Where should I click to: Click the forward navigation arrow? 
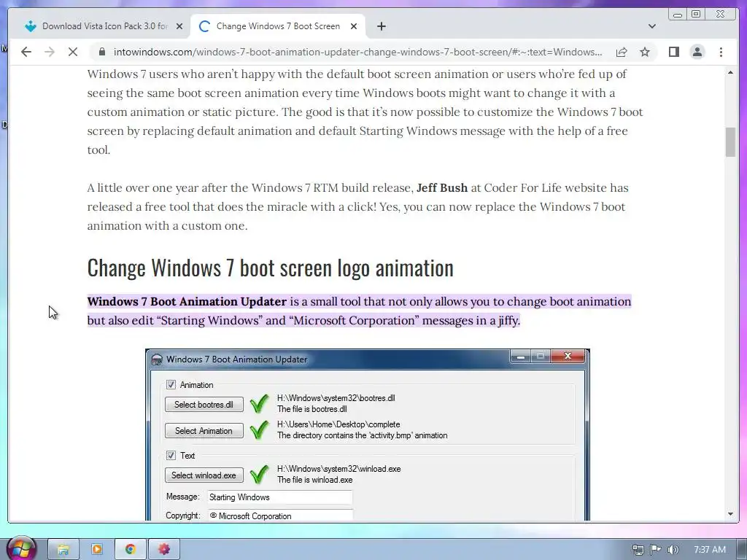(x=50, y=52)
